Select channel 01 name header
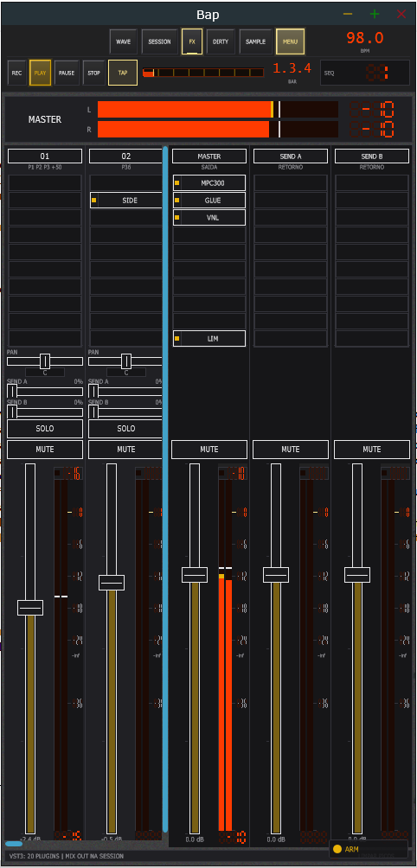Viewport: 417px width, 868px height. [45, 156]
